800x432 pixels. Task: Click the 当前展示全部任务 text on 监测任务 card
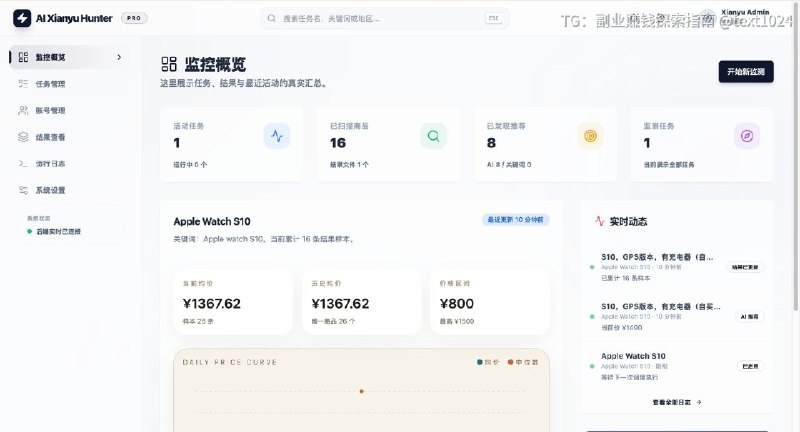[x=669, y=165]
